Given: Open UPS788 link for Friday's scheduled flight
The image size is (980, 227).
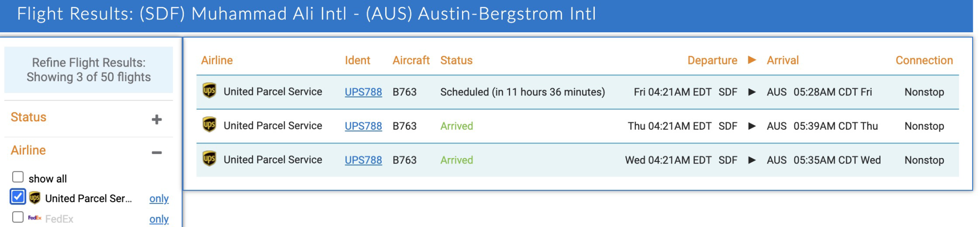Looking at the screenshot, I should [363, 92].
